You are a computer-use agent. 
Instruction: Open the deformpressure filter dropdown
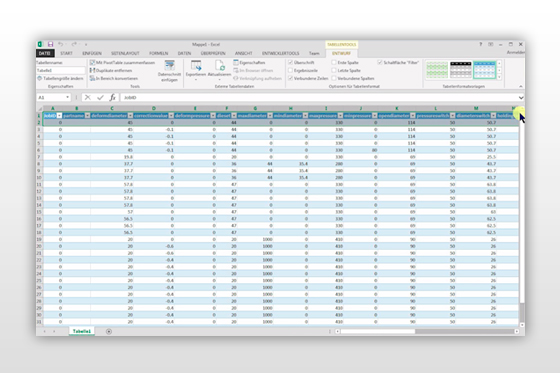(213, 116)
